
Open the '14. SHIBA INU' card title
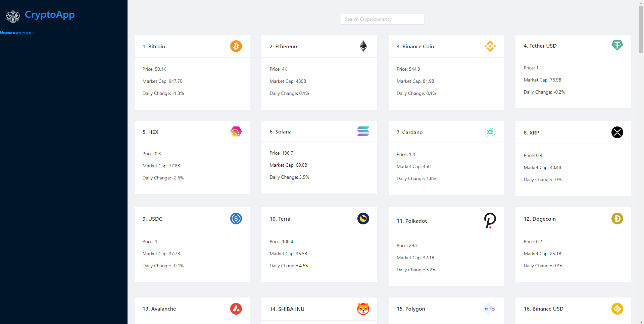[x=287, y=309]
